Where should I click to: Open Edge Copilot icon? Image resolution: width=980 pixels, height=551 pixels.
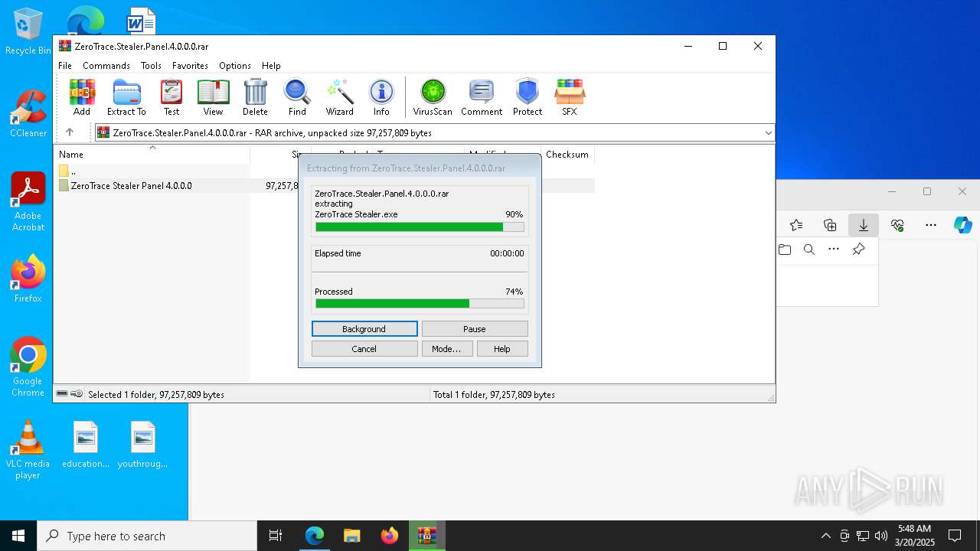(962, 225)
